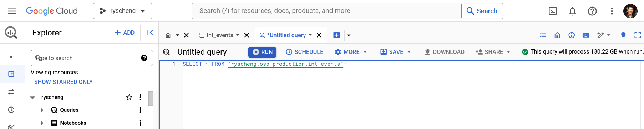Select the Queries tree item
The image size is (644, 129).
click(69, 110)
